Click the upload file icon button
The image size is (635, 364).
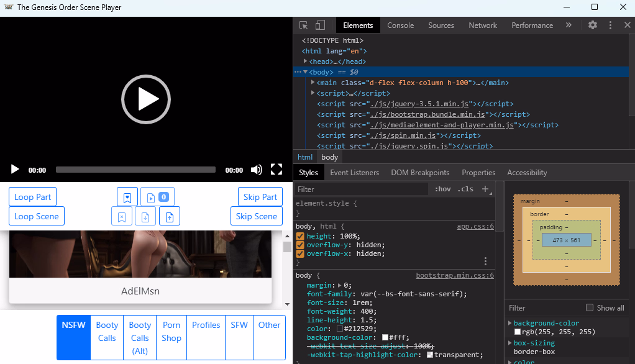coord(170,216)
